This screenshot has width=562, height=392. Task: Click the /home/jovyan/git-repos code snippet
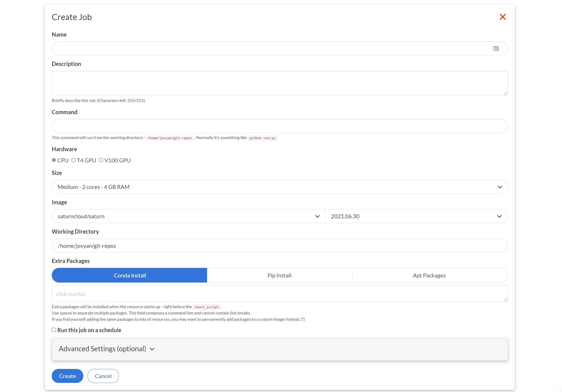pyautogui.click(x=170, y=138)
